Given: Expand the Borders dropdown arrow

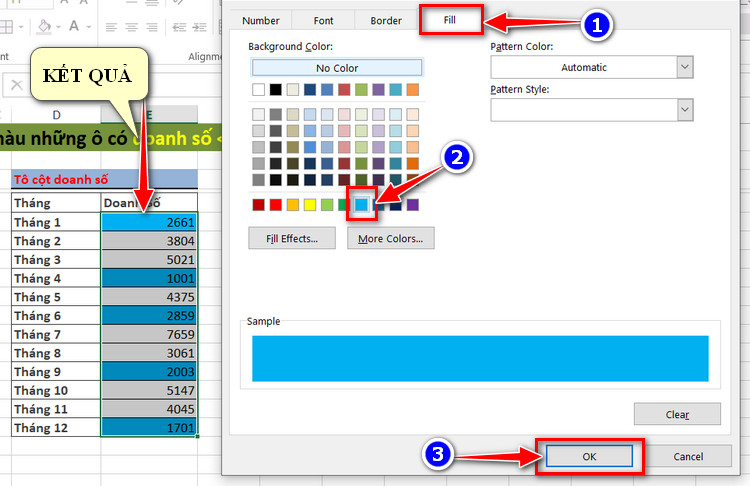Looking at the screenshot, I should coord(21,27).
